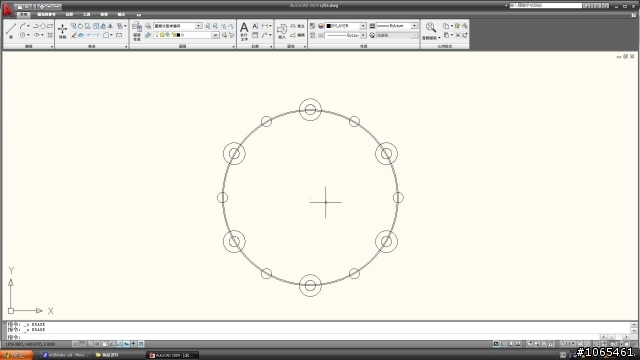Switch to the Annotate ribbon tab

(69, 14)
